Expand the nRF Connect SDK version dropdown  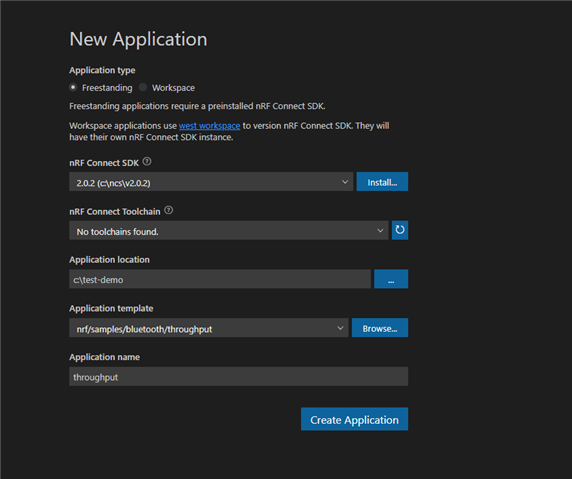pos(211,182)
